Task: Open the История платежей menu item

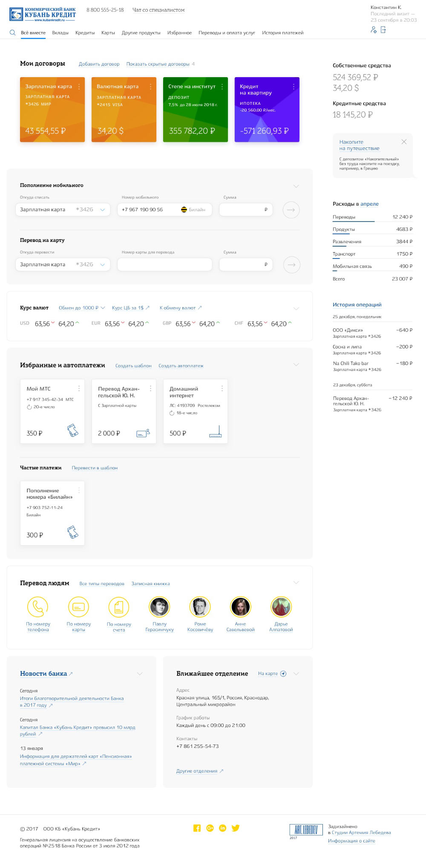Action: pyautogui.click(x=282, y=33)
